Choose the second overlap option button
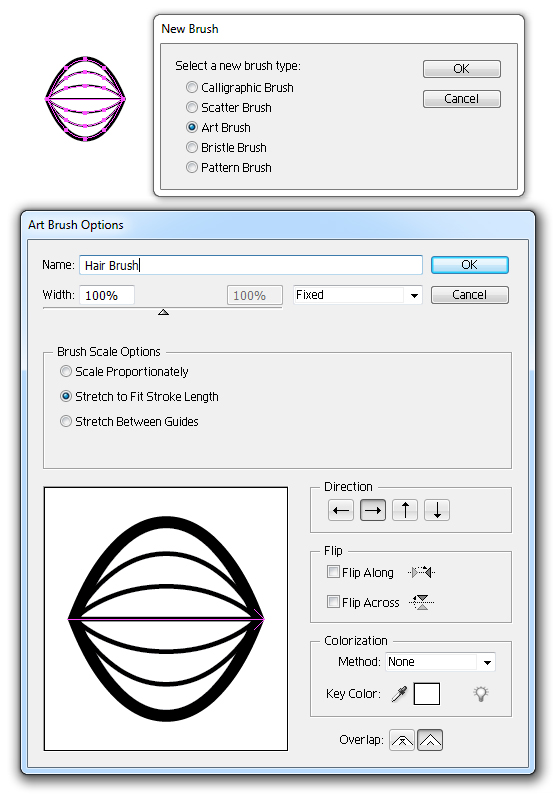Screen dimensions: 558x796 point(430,740)
